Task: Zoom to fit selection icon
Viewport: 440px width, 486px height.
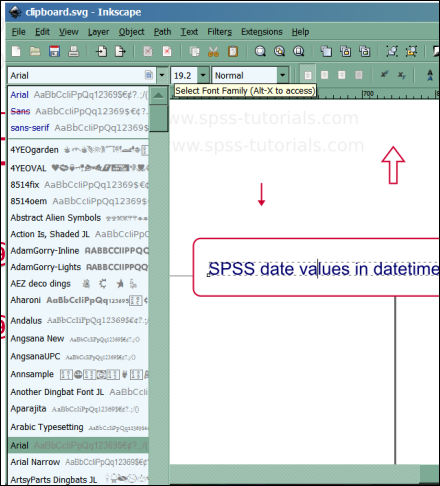Action: pyautogui.click(x=260, y=51)
